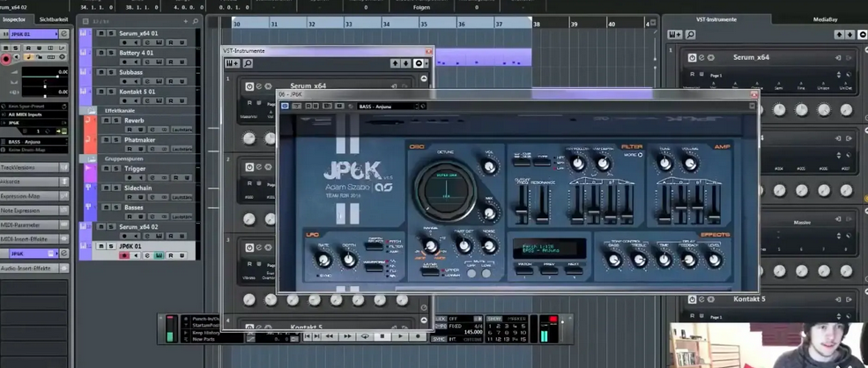Image resolution: width=868 pixels, height=368 pixels.
Task: Click the large red record-enable button in Inspector
Action: click(6, 59)
